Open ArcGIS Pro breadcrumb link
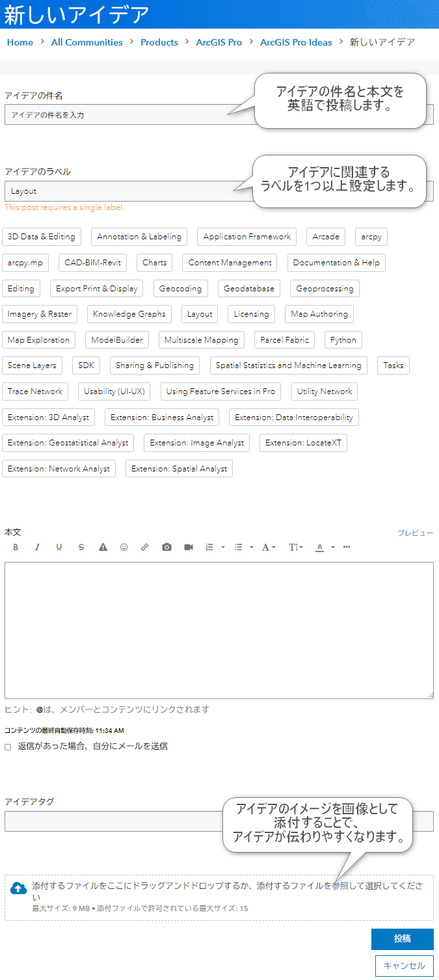 click(219, 42)
